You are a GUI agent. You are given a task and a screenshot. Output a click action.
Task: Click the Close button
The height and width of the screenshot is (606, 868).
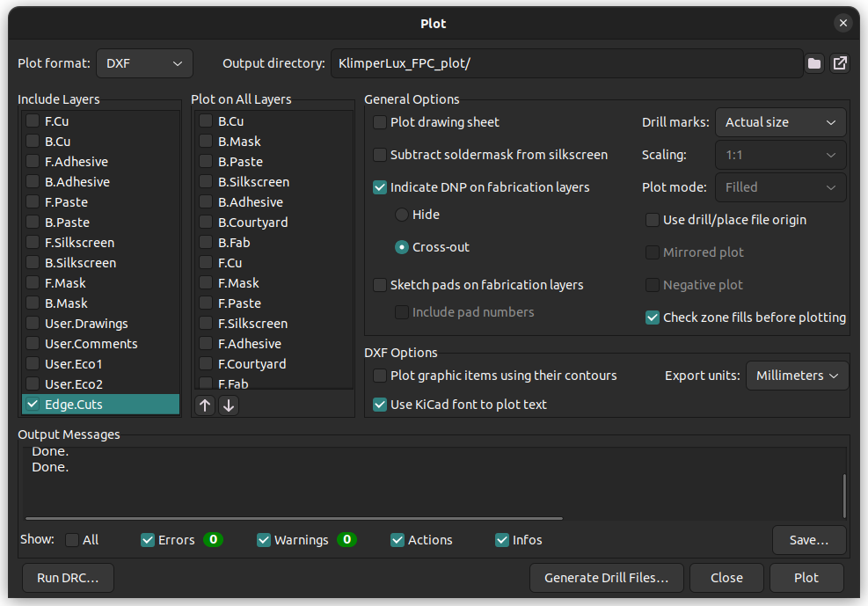(x=726, y=578)
